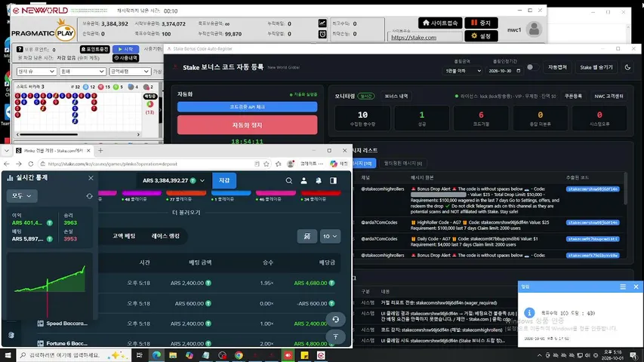Click the horizontal scrollbar under baccarat roadmap
The image size is (644, 362).
48,135
